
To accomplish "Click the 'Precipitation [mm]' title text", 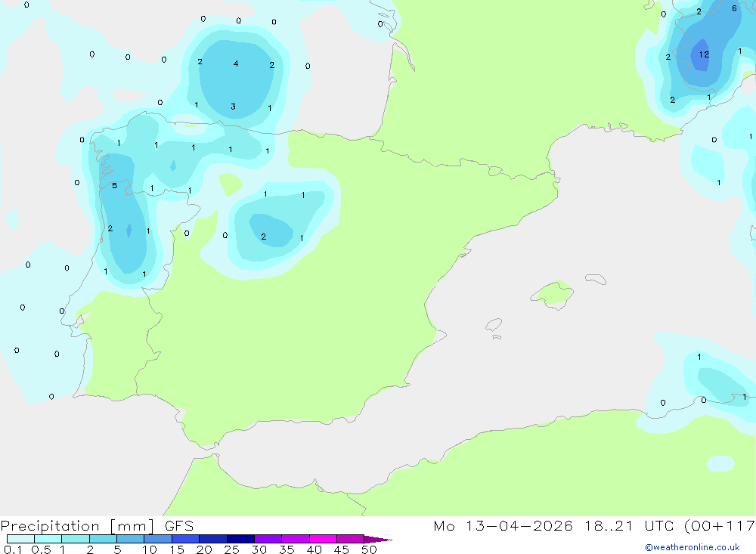I will point(77,526).
